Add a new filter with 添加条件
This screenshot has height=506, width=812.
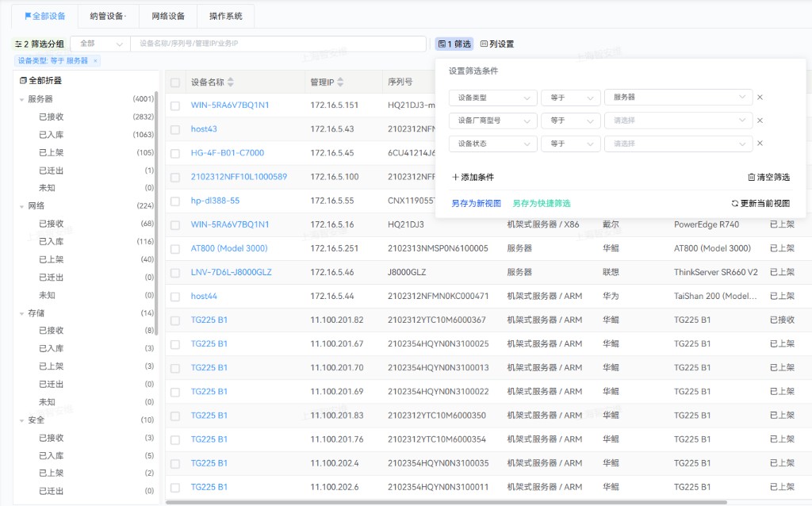[x=473, y=177]
